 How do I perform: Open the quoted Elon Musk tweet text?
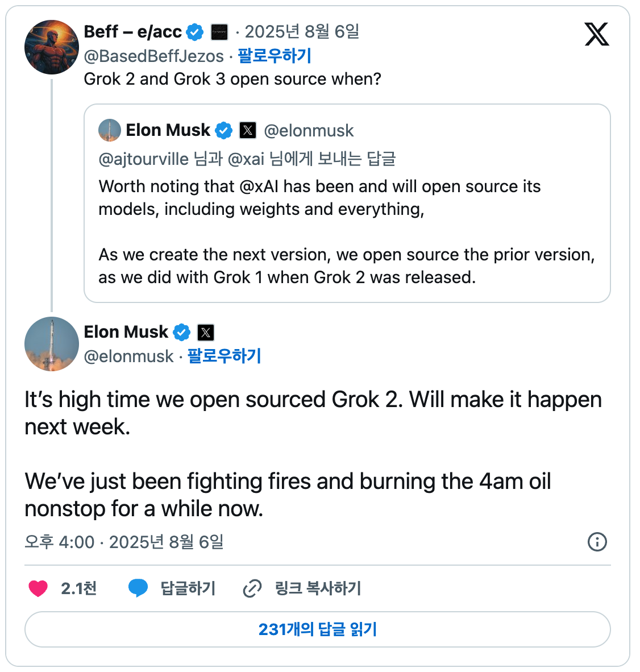coord(346,232)
